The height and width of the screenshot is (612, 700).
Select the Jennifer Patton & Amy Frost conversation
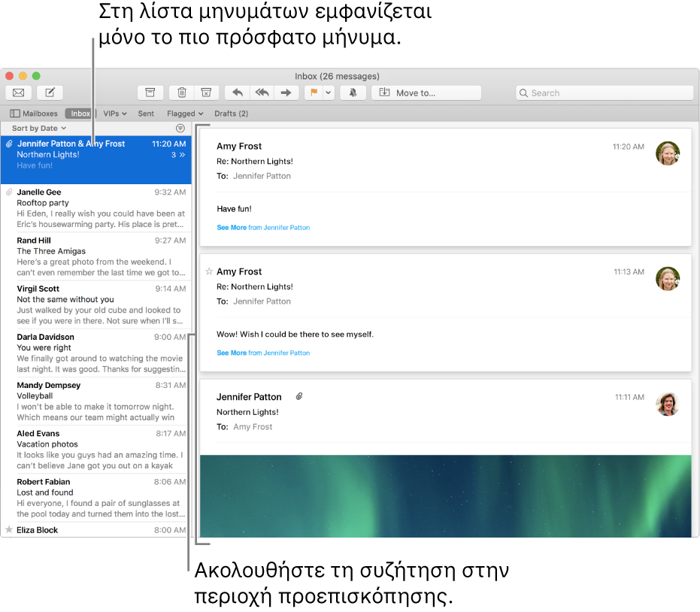(96, 160)
